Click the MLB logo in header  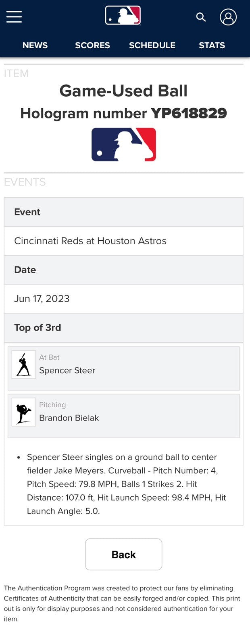coord(123,16)
